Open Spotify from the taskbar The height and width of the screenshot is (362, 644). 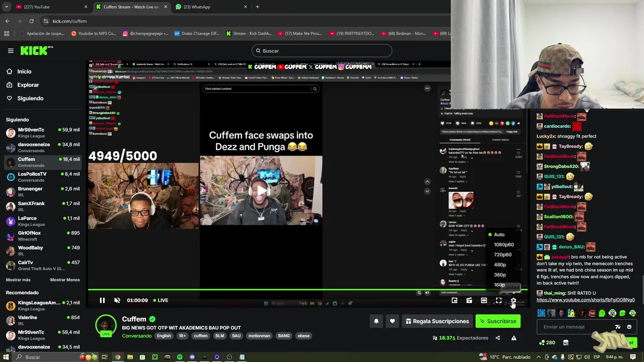[180, 357]
